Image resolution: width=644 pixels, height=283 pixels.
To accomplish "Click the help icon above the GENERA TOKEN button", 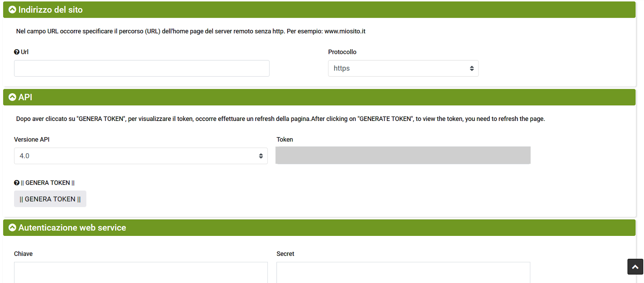I will (17, 183).
